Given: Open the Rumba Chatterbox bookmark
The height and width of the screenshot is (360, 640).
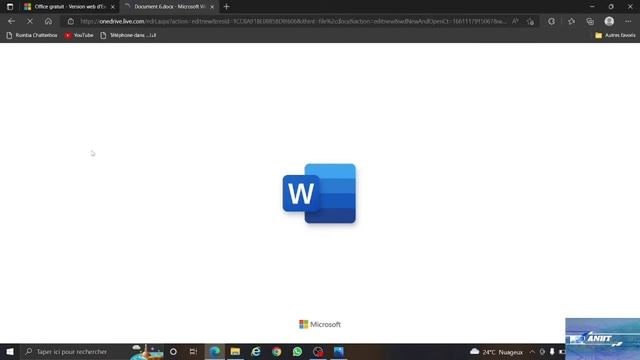Looking at the screenshot, I should click(32, 36).
